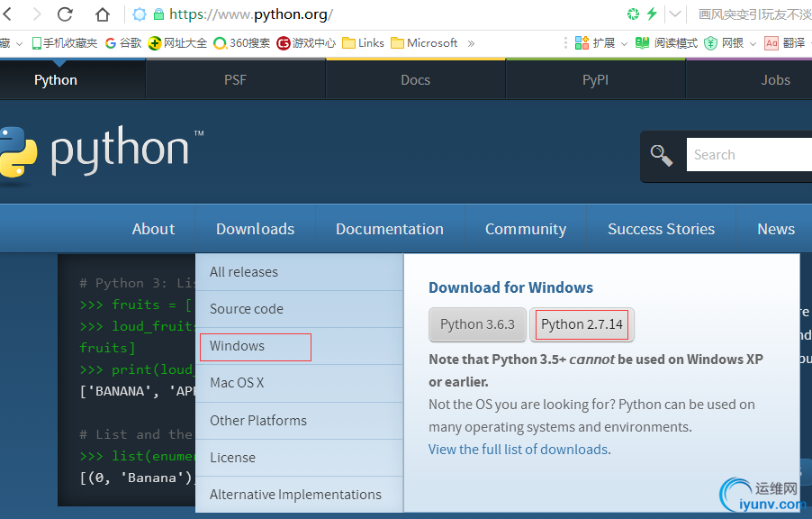The width and height of the screenshot is (812, 519).
Task: Select Other Platforms from Downloads submenu
Action: [x=299, y=421]
